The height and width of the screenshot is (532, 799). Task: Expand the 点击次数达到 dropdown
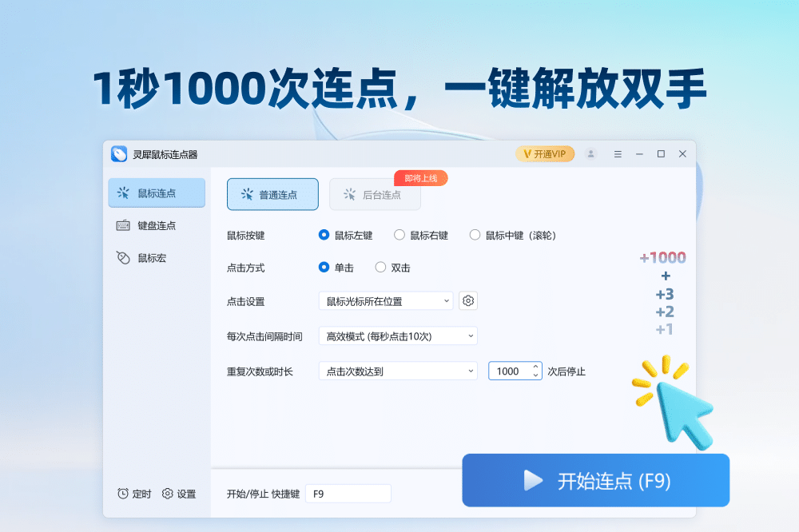[x=397, y=371]
